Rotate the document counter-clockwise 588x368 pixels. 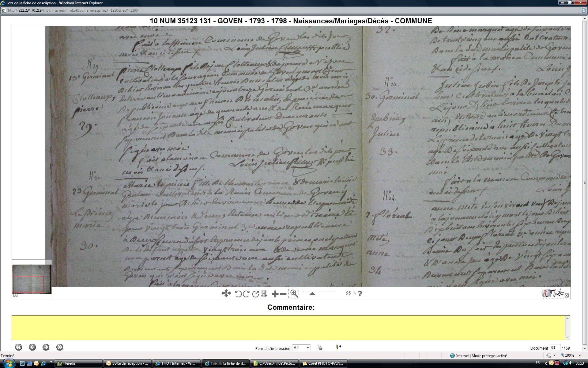pos(238,294)
